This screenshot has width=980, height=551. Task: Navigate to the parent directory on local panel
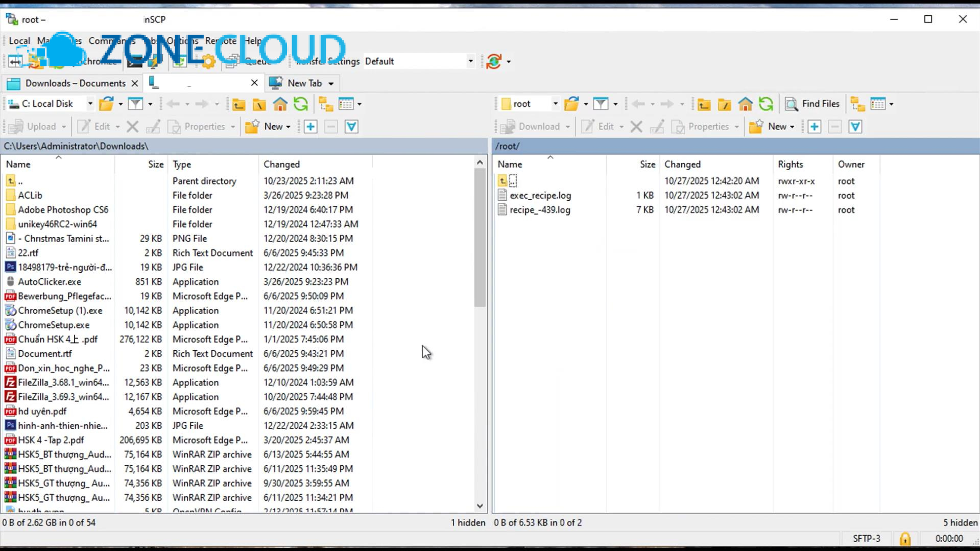[238, 104]
